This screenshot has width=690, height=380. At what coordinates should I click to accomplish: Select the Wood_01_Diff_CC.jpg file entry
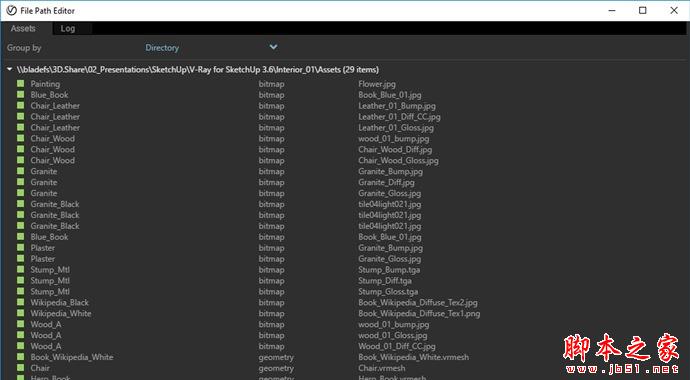(x=397, y=347)
